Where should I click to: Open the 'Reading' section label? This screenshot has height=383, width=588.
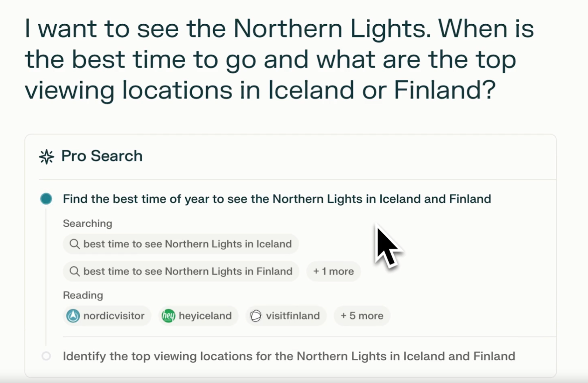[83, 295]
